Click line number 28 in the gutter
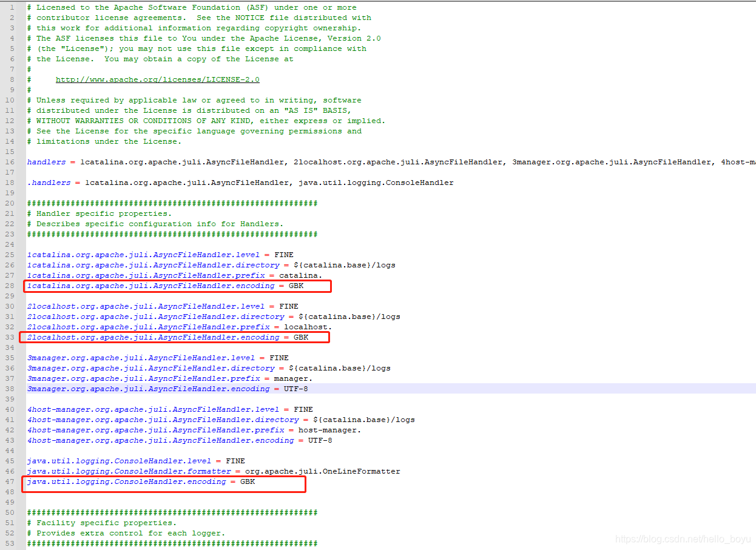This screenshot has height=550, width=756. [9, 286]
